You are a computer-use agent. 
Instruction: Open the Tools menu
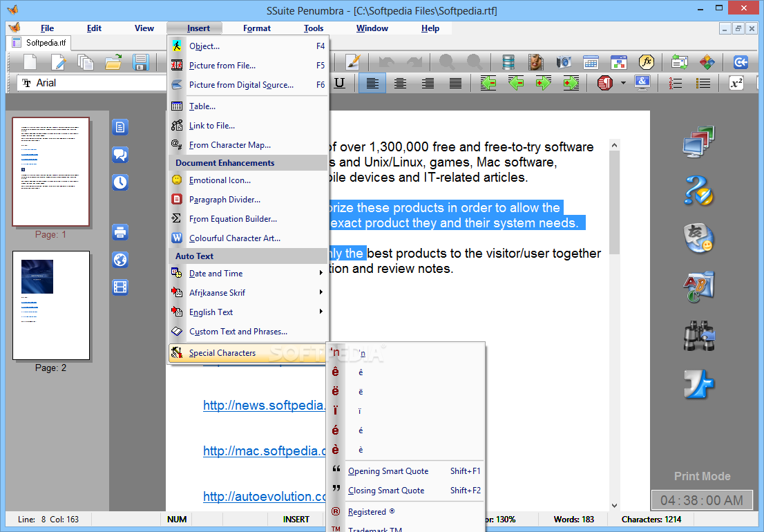point(314,28)
